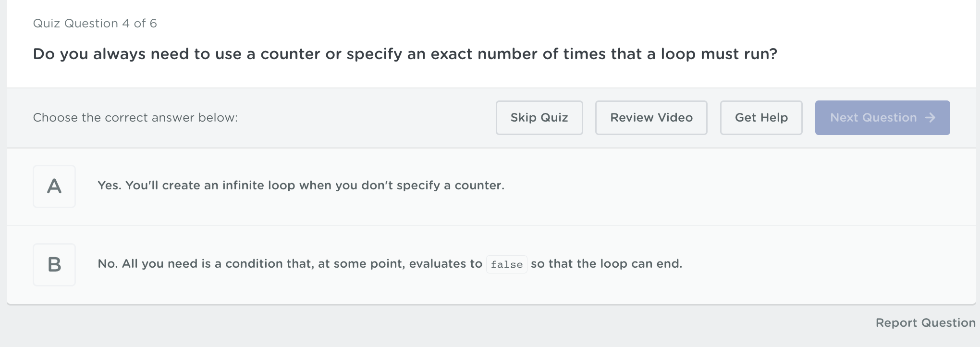
Task: Click the "Quiz Question 4 of 6" label
Action: 95,24
